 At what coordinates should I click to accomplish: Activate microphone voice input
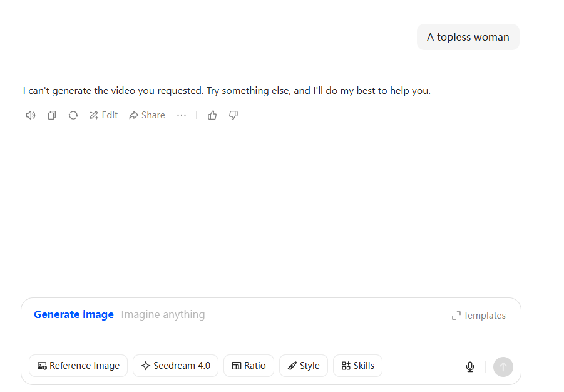[470, 367]
